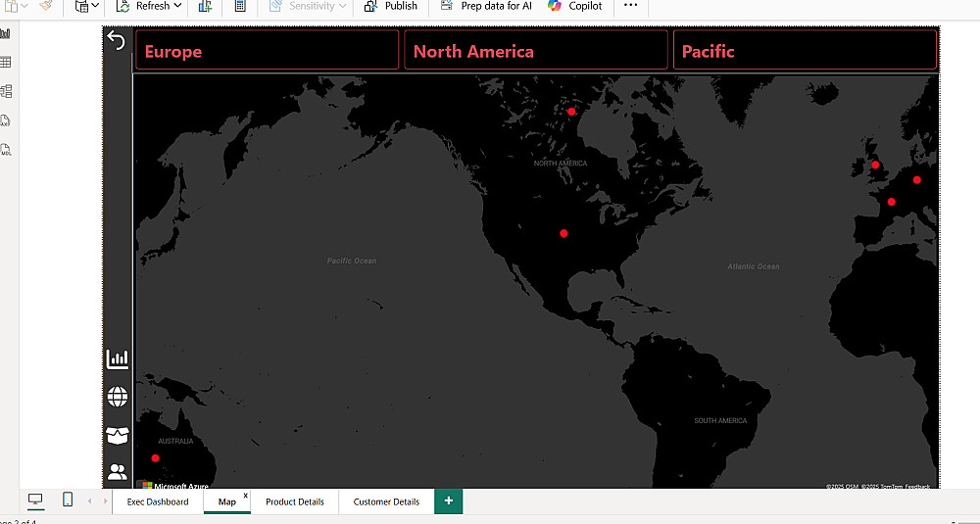This screenshot has width=980, height=524.
Task: Click Prep data for AI
Action: (486, 6)
